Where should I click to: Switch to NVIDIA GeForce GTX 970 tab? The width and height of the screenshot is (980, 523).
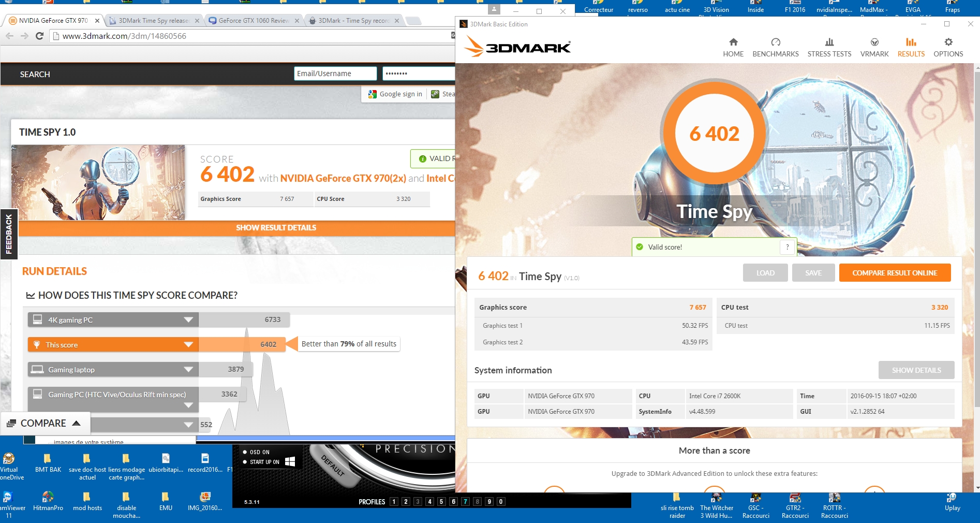click(x=53, y=21)
